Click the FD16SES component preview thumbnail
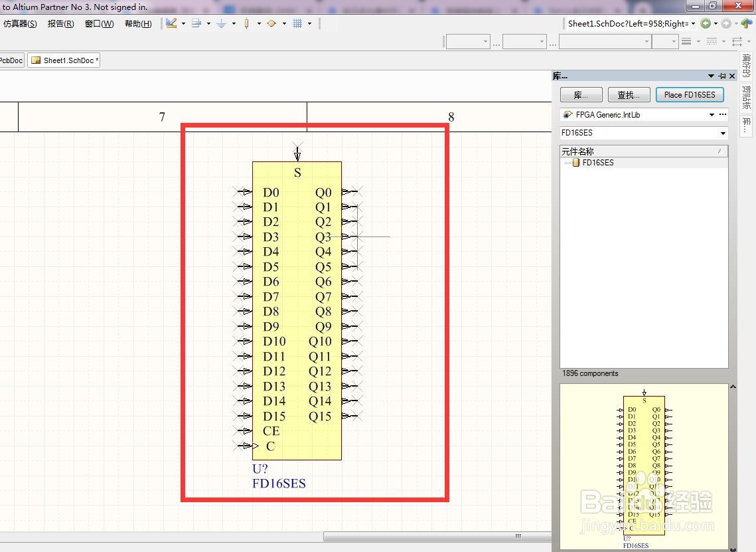The height and width of the screenshot is (552, 756). (x=644, y=467)
